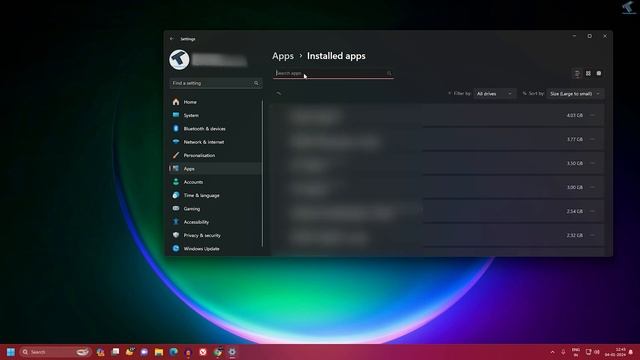Viewport: 640px width, 360px height.
Task: Open more options for 3.77 GB app
Action: (x=593, y=140)
